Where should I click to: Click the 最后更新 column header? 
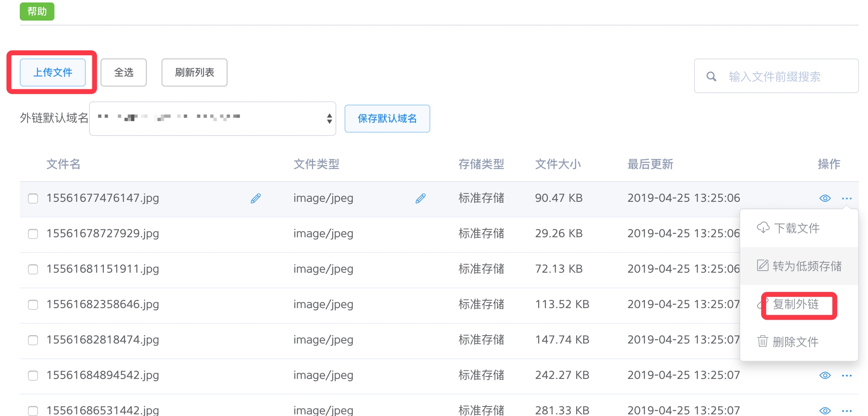tap(650, 164)
